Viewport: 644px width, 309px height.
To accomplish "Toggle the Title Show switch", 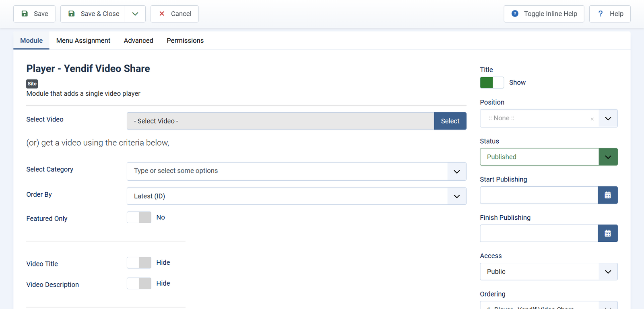I will coord(492,82).
